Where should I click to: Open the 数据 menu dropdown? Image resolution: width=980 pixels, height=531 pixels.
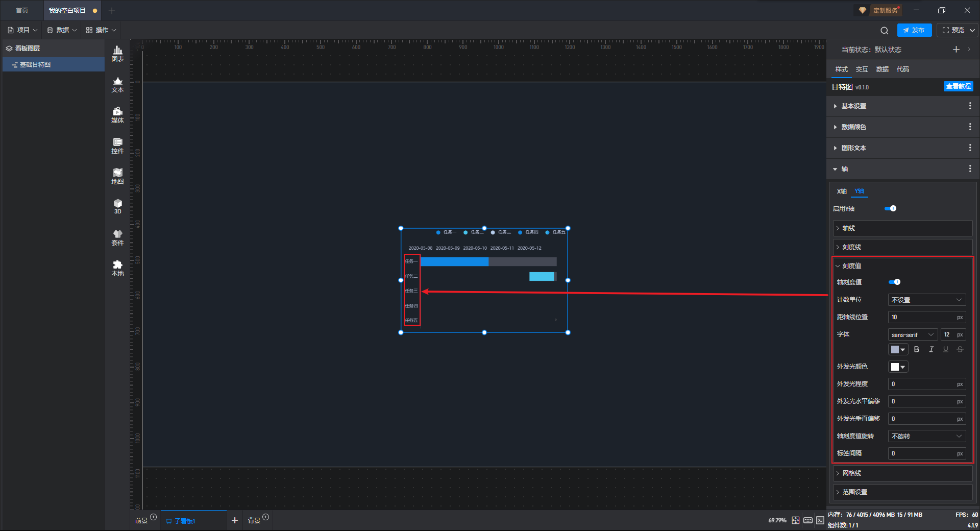click(62, 30)
